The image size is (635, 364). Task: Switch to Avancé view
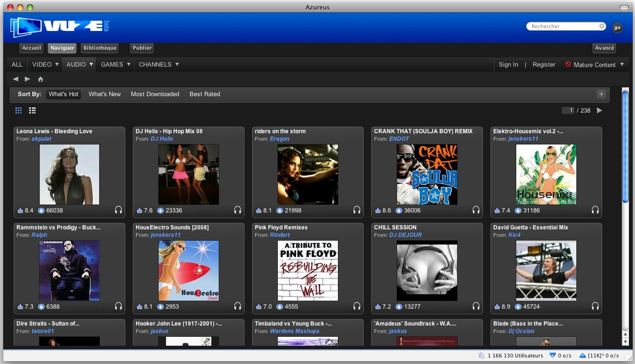click(604, 48)
